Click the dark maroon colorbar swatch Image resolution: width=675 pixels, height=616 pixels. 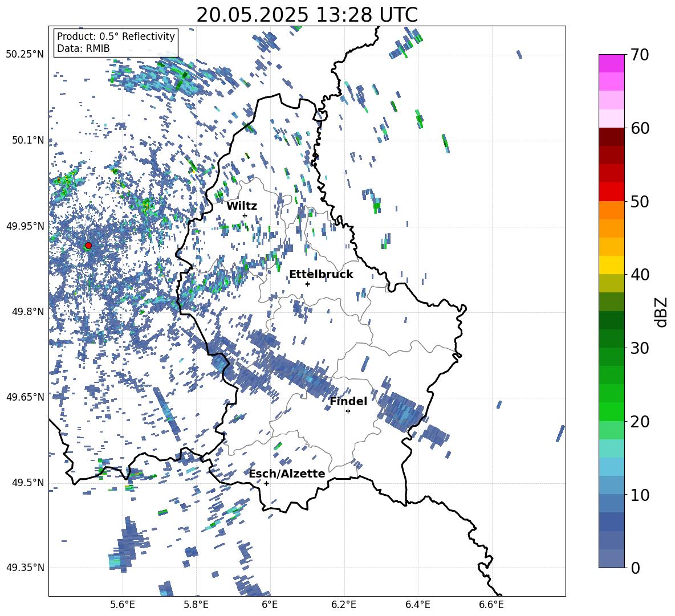[611, 137]
